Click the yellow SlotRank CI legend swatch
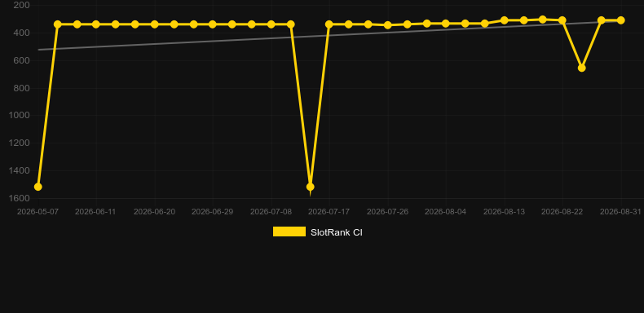The width and height of the screenshot is (644, 313). tap(289, 231)
